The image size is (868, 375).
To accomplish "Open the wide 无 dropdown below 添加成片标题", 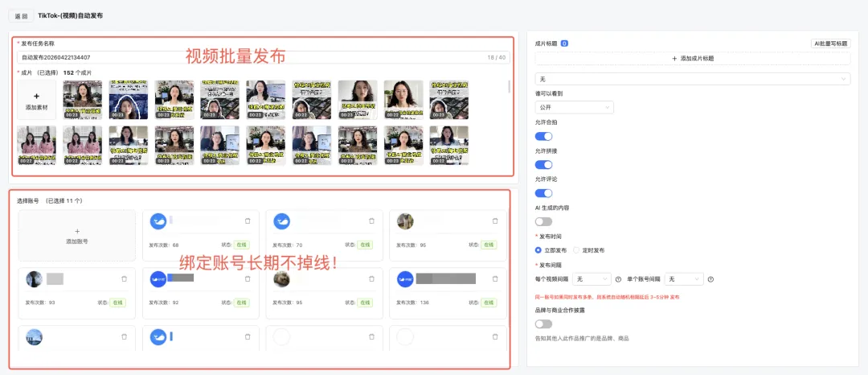I will point(693,79).
